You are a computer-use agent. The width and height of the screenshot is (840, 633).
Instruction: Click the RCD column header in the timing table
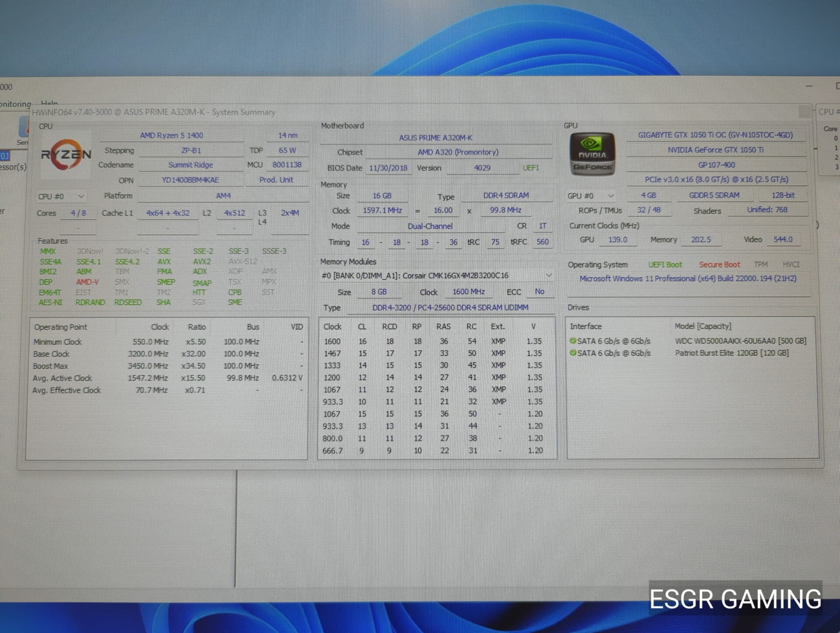pos(389,327)
